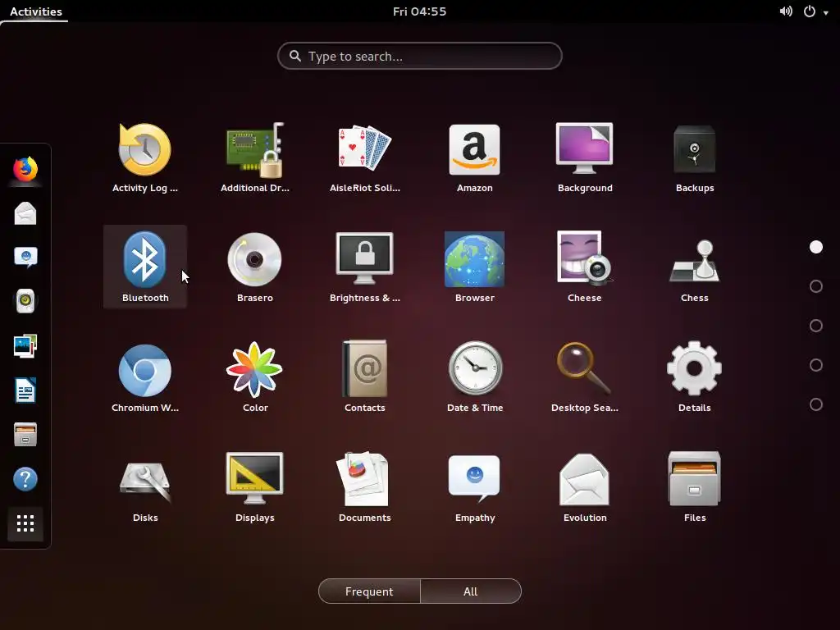Image resolution: width=840 pixels, height=630 pixels.
Task: Launch Contacts address book
Action: click(365, 377)
